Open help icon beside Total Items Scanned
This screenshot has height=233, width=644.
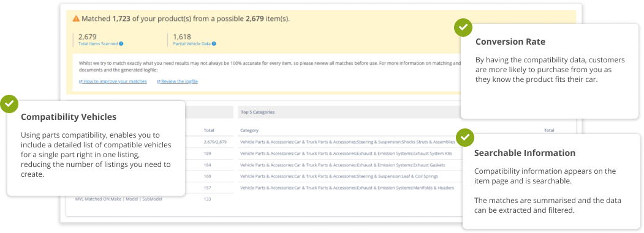point(121,43)
